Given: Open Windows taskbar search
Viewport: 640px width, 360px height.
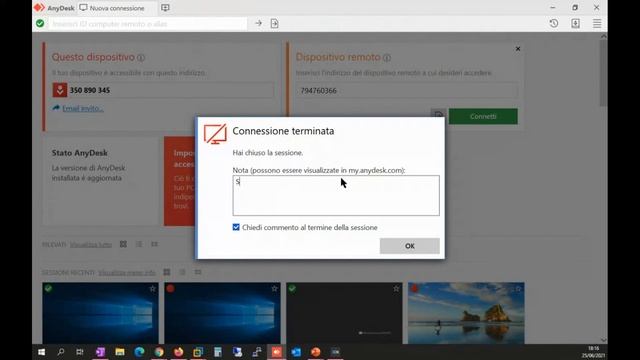Looking at the screenshot, I should [x=61, y=352].
